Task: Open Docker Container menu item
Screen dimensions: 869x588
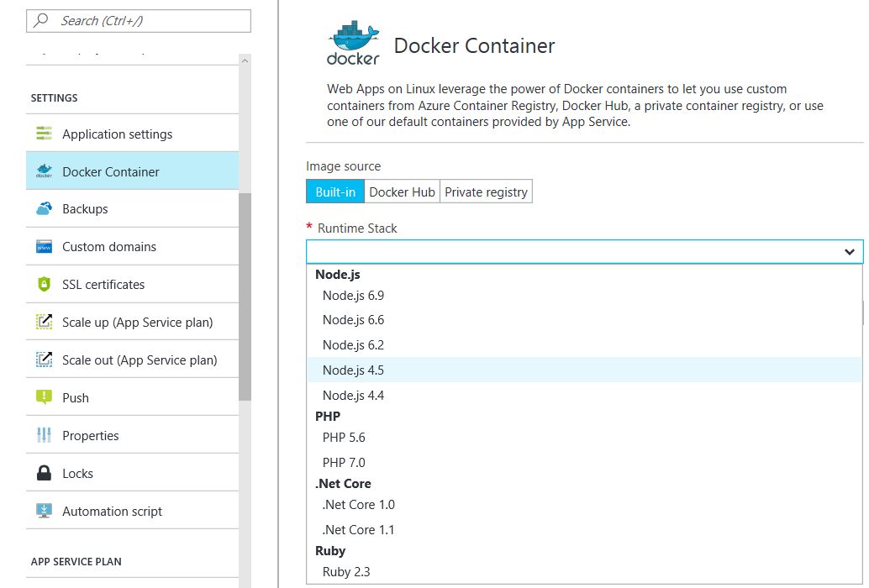Action: coord(133,171)
